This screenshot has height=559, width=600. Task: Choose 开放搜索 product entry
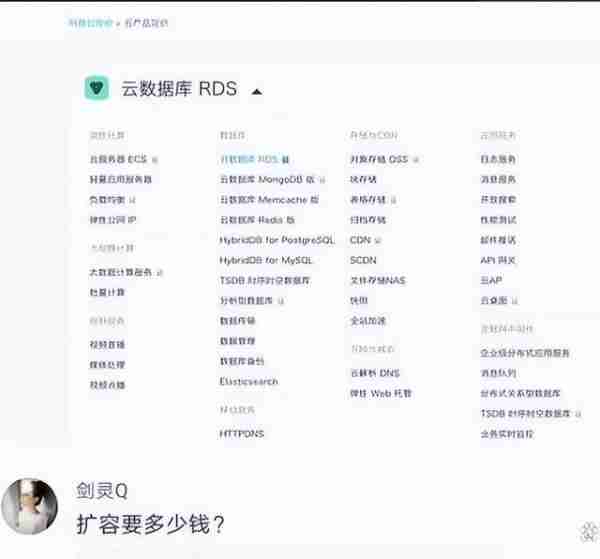pyautogui.click(x=498, y=200)
